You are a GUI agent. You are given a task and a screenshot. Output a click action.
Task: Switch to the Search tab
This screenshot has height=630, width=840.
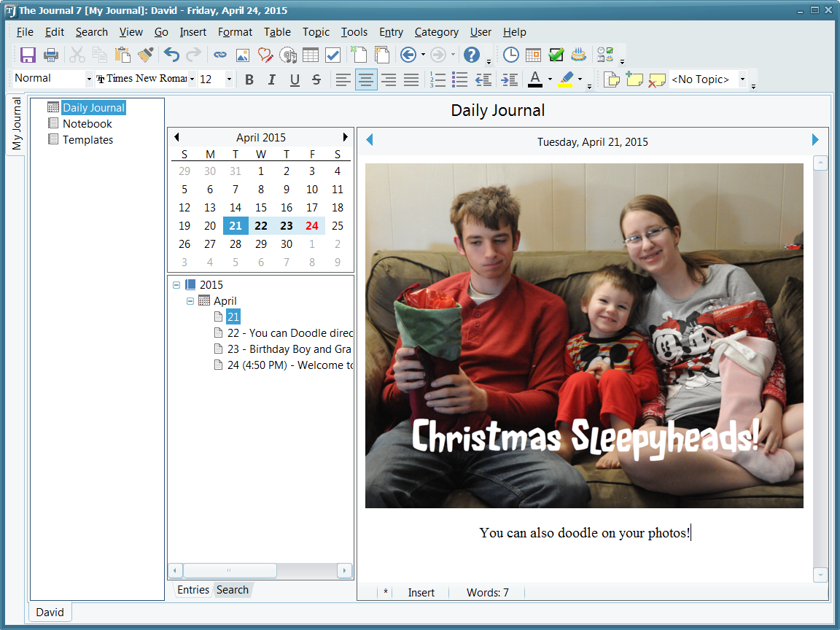click(233, 590)
